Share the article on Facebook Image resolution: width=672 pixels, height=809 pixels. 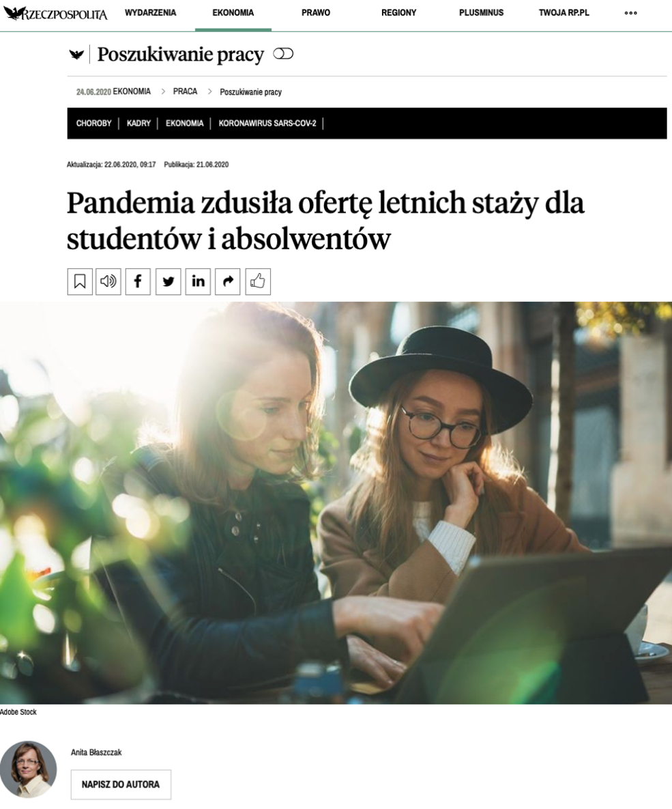pyautogui.click(x=138, y=282)
